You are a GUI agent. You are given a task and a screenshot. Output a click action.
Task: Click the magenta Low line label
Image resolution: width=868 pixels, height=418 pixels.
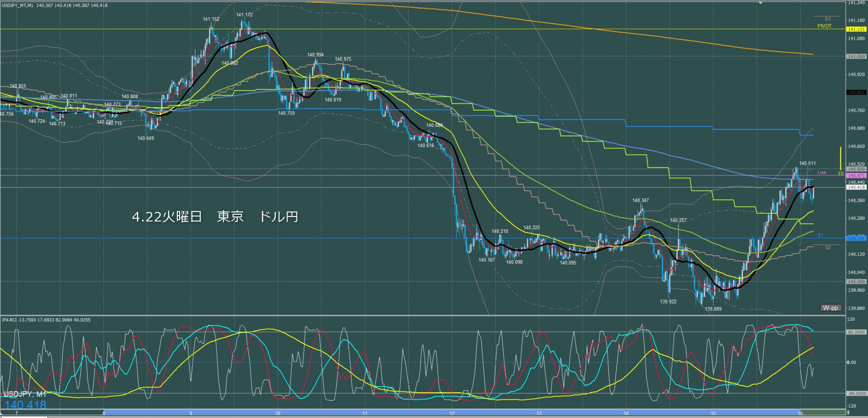point(822,172)
